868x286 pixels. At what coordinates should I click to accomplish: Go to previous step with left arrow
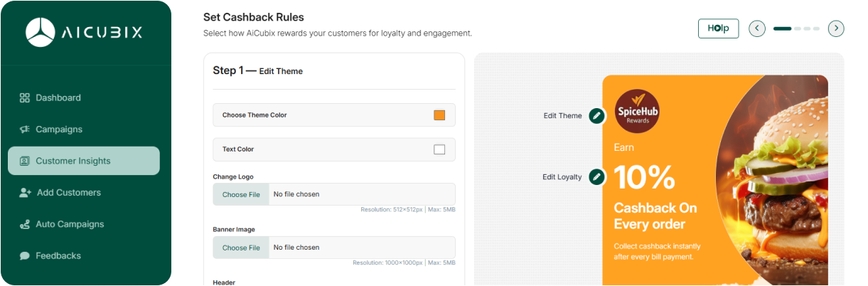coord(757,28)
